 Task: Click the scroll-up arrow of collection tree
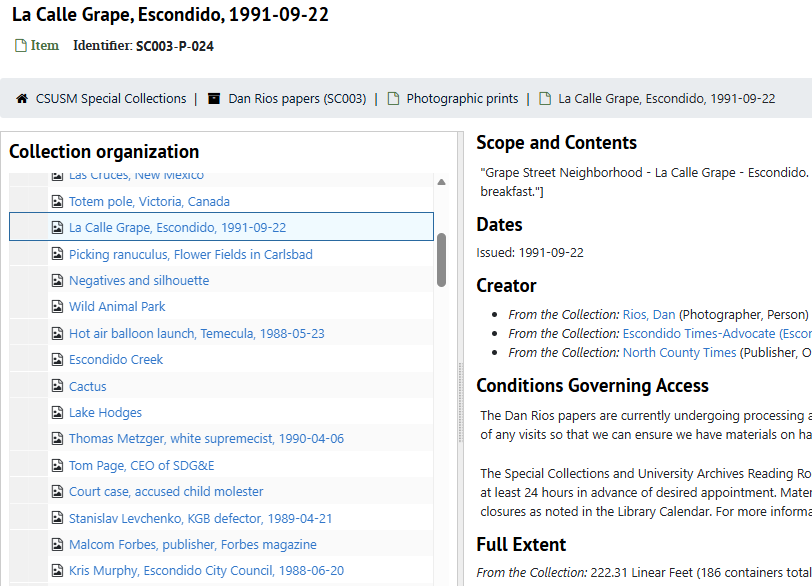pyautogui.click(x=441, y=182)
